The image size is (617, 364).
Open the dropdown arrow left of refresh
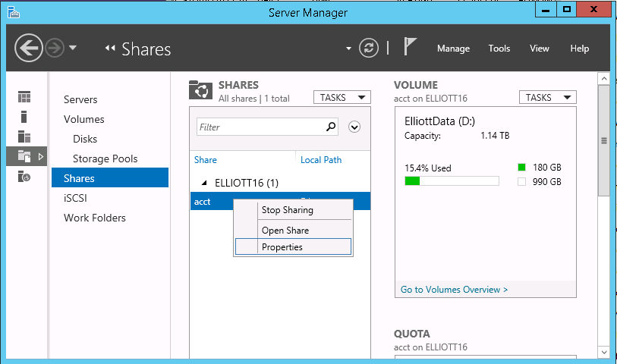[x=348, y=49]
